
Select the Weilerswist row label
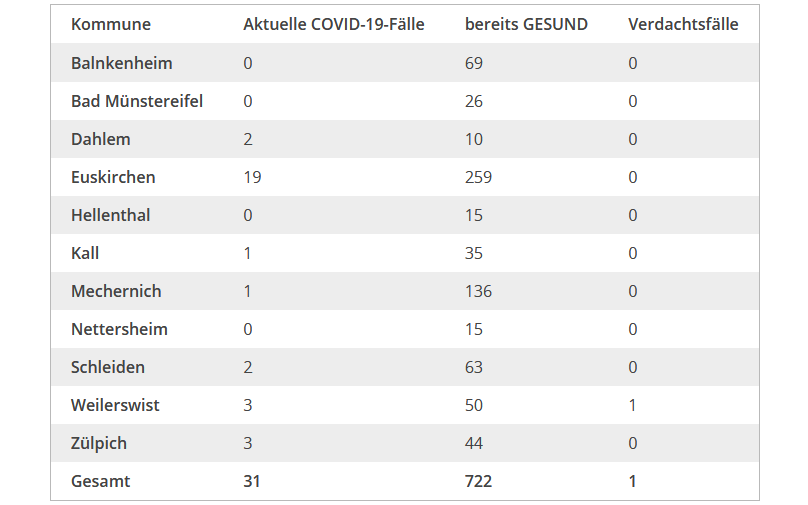115,405
